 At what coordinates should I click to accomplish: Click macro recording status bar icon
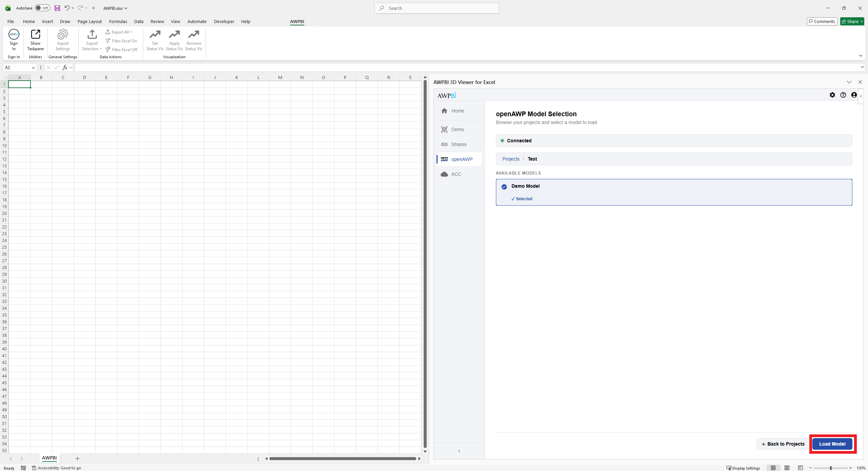tap(23, 468)
